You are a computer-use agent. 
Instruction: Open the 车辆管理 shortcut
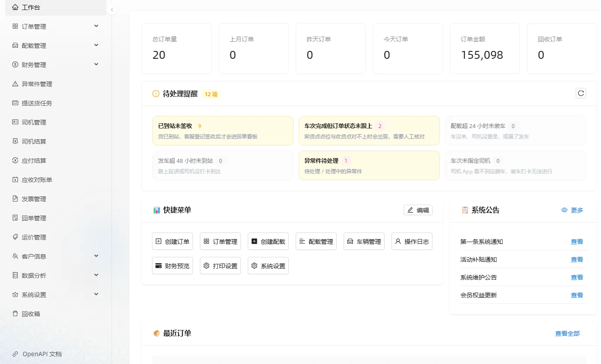(x=364, y=241)
